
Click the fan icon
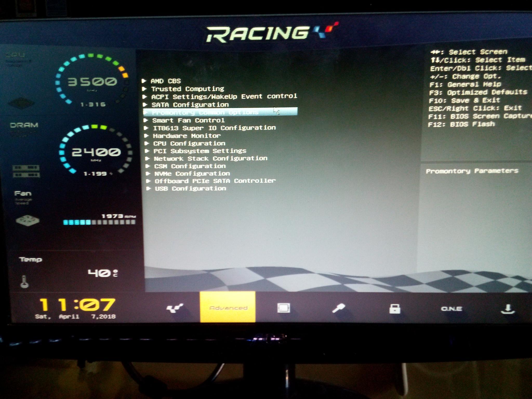coord(28,221)
